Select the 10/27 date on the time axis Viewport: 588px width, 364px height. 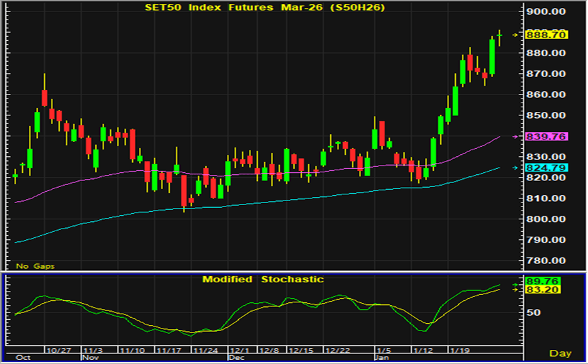58,351
